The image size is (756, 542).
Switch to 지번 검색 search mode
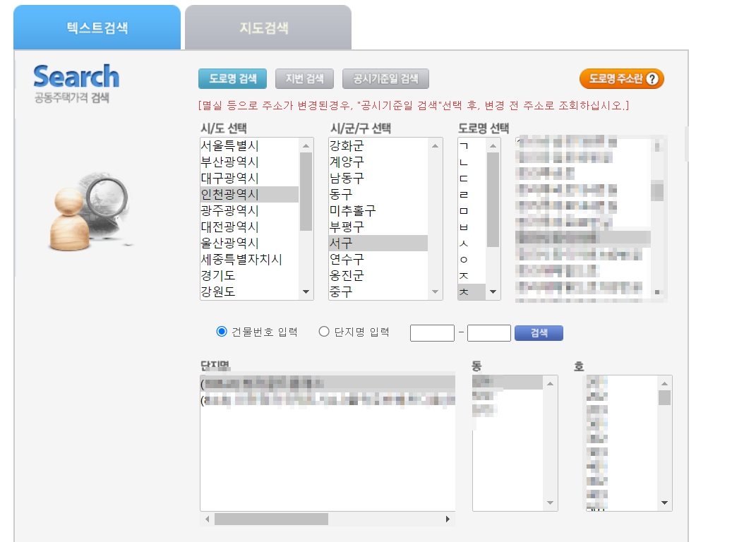click(304, 79)
